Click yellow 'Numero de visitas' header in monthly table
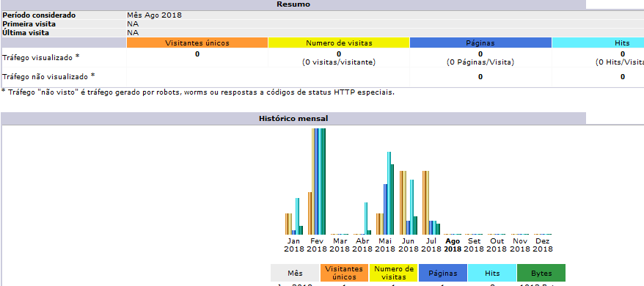 click(393, 273)
